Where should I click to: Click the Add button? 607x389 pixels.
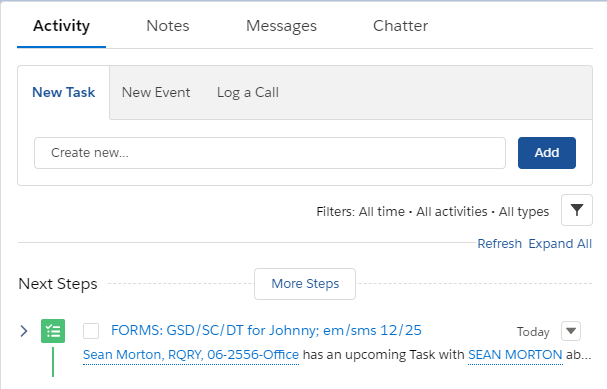pyautogui.click(x=547, y=153)
